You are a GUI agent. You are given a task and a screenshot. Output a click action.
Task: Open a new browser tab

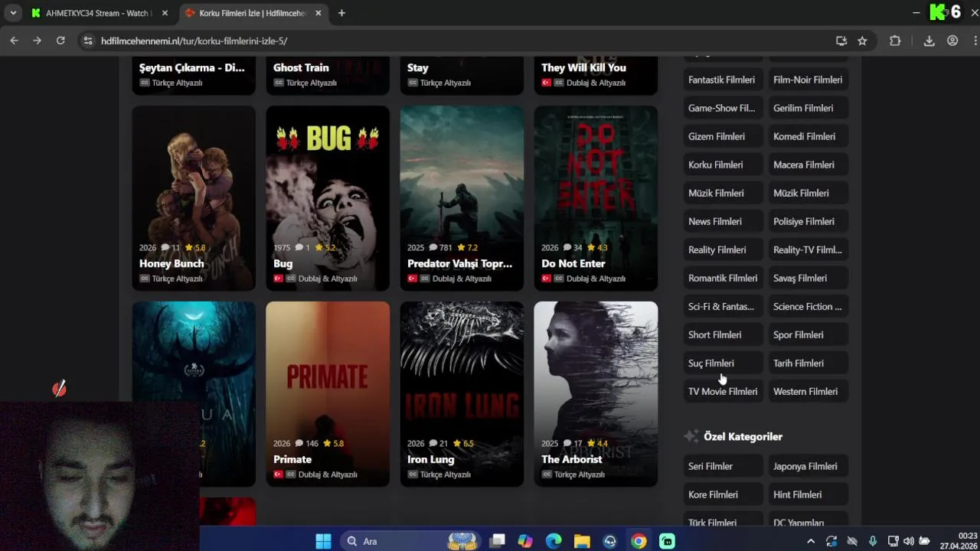click(341, 13)
